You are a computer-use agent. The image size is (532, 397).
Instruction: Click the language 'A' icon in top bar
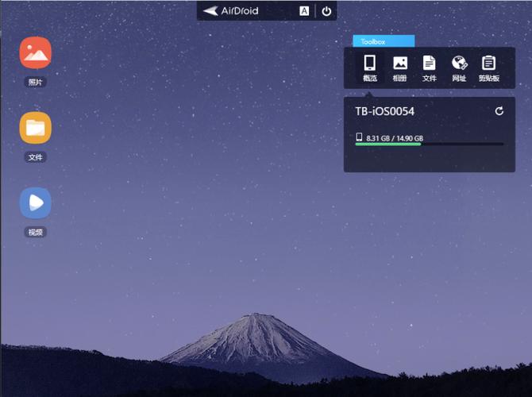(304, 11)
